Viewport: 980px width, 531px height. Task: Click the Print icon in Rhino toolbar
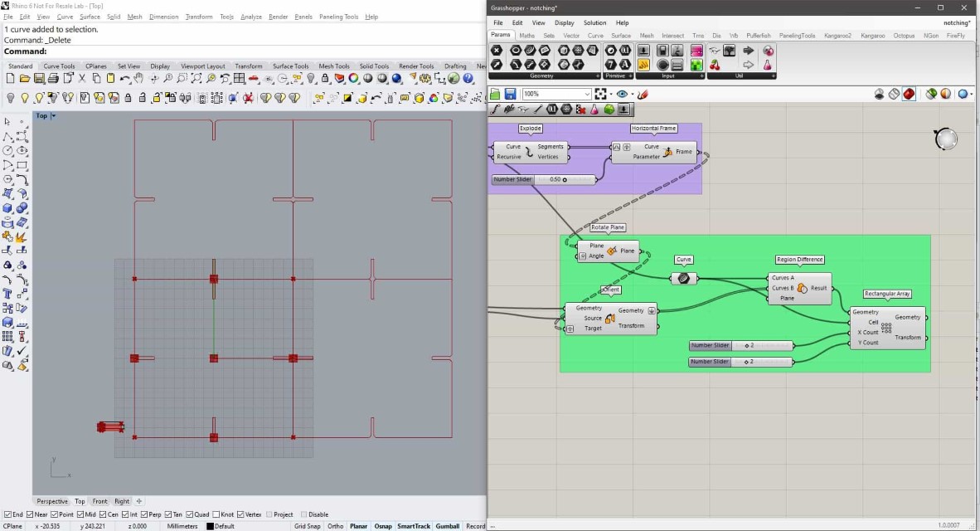[x=53, y=79]
